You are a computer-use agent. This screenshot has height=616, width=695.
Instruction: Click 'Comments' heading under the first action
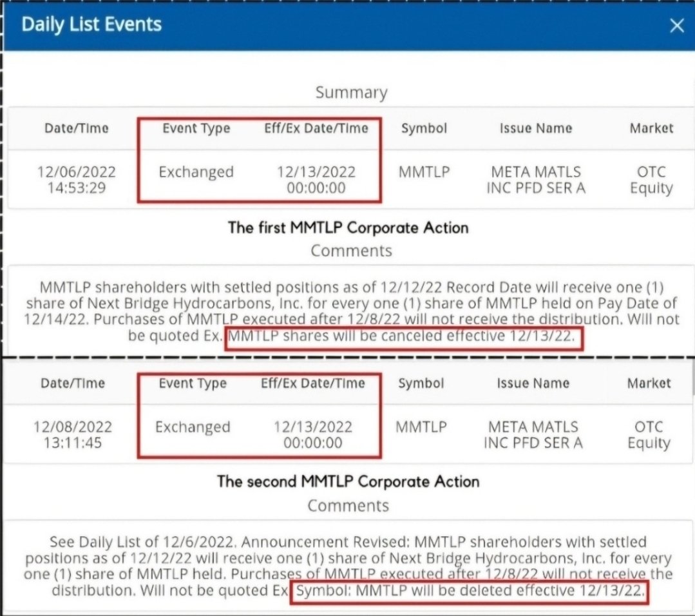(x=352, y=251)
